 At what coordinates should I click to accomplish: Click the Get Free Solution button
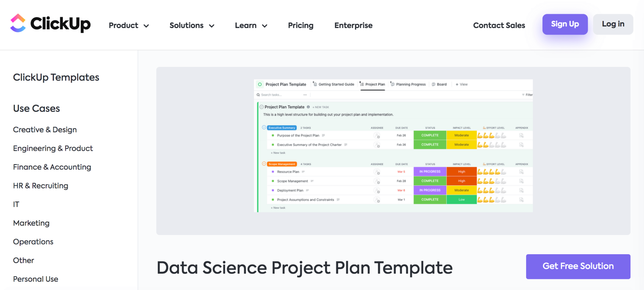tap(578, 266)
